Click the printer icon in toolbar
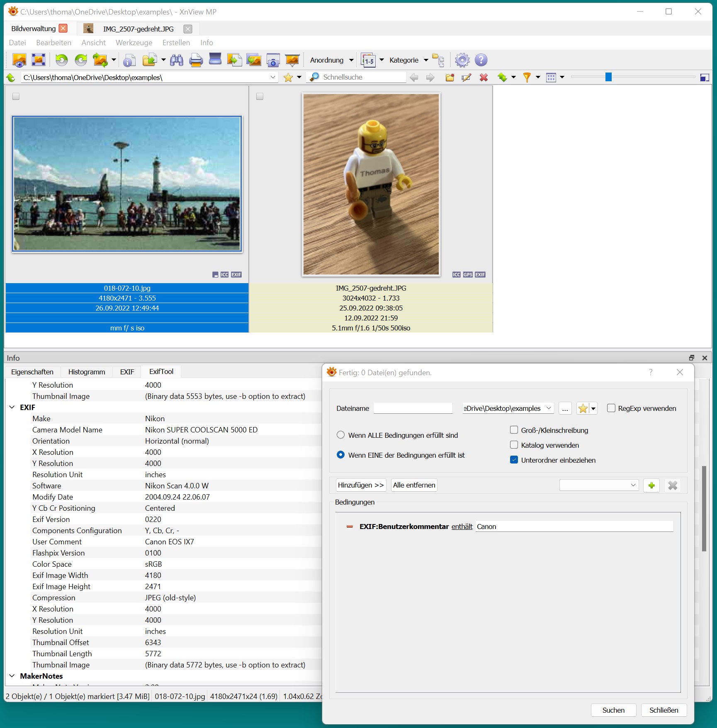 coord(196,60)
